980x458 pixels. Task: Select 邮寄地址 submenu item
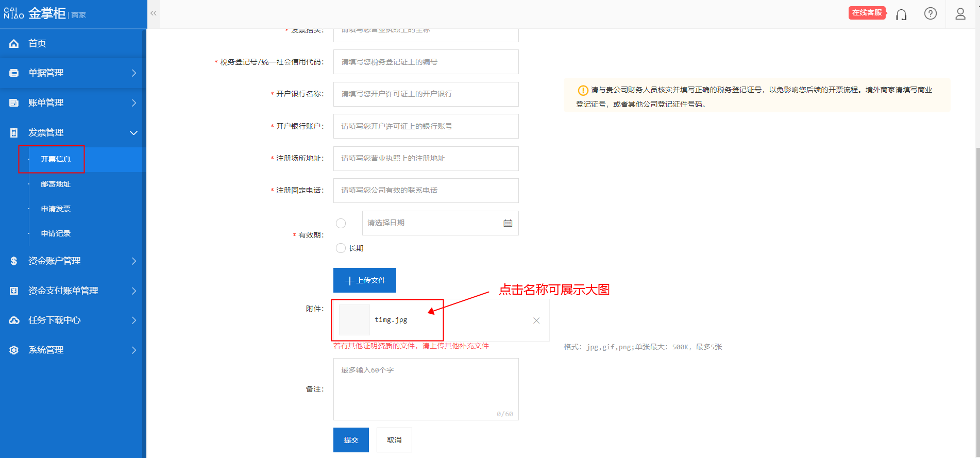[x=56, y=184]
